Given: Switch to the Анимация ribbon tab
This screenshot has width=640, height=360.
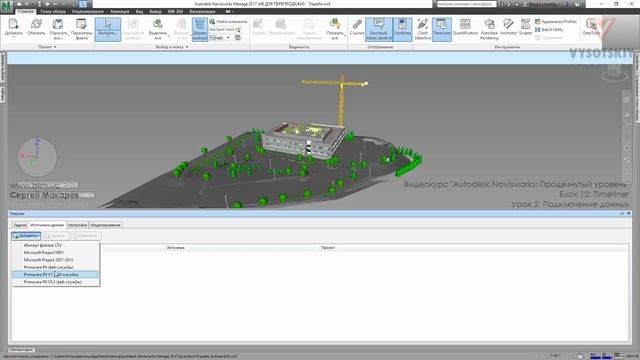Looking at the screenshot, I should 120,12.
